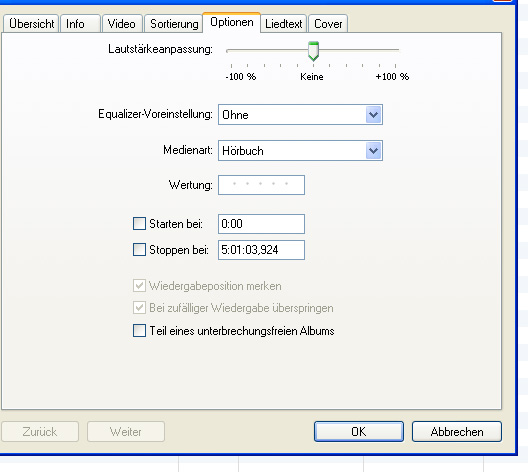Click the Stoppen bei time field
Viewport: 528px width, 472px height.
pyautogui.click(x=261, y=250)
